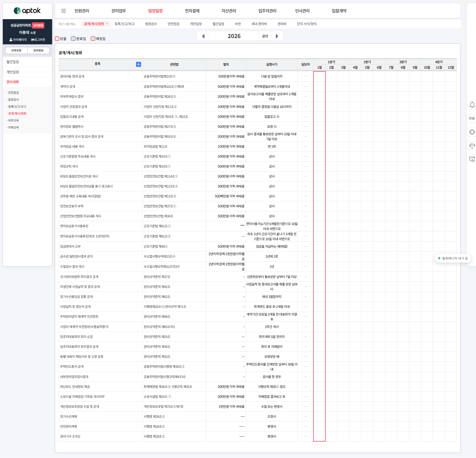Click the 12월 column header
476x458 pixels.
[451, 67]
